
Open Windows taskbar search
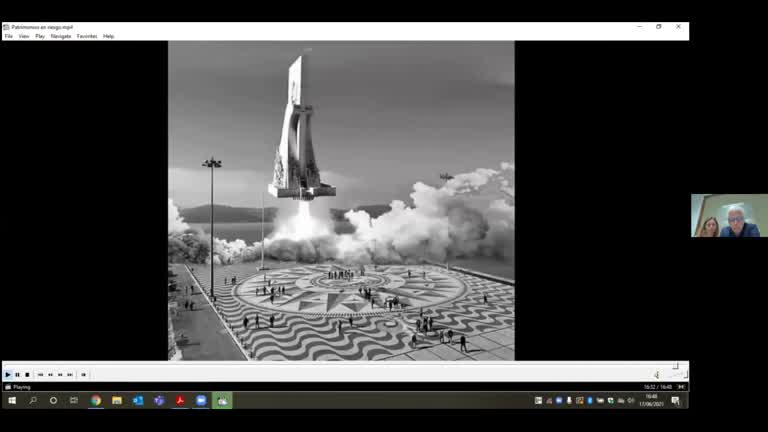click(33, 401)
